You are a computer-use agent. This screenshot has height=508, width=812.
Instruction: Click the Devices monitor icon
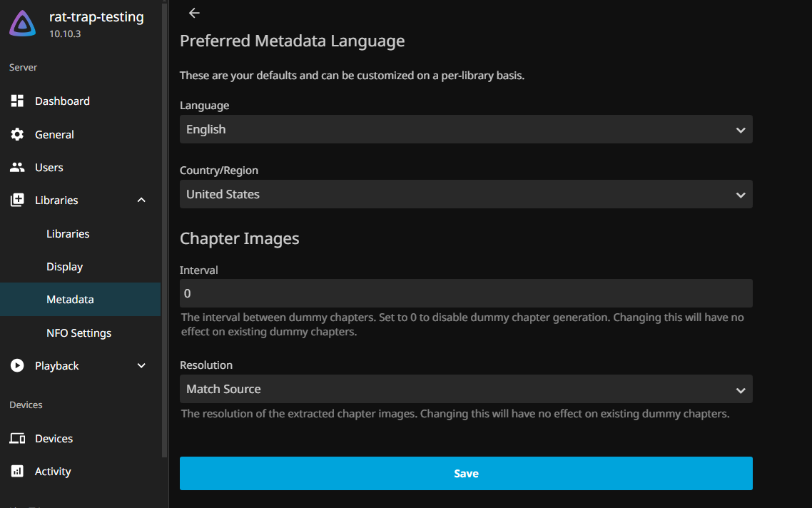click(x=18, y=439)
